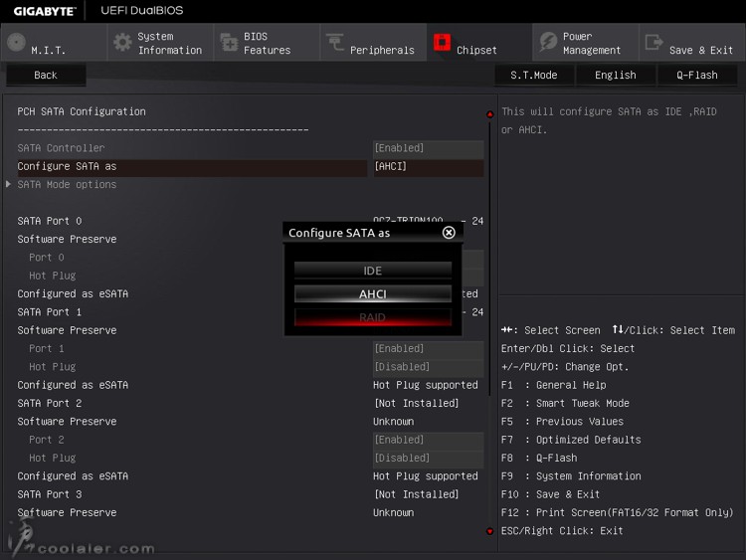Click F8 Q-Flash help line

pos(539,459)
